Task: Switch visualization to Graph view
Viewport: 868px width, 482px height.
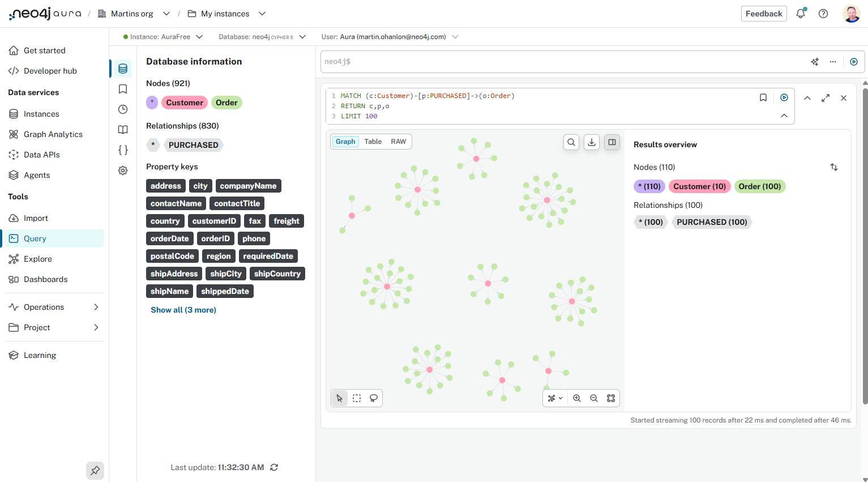Action: point(345,141)
